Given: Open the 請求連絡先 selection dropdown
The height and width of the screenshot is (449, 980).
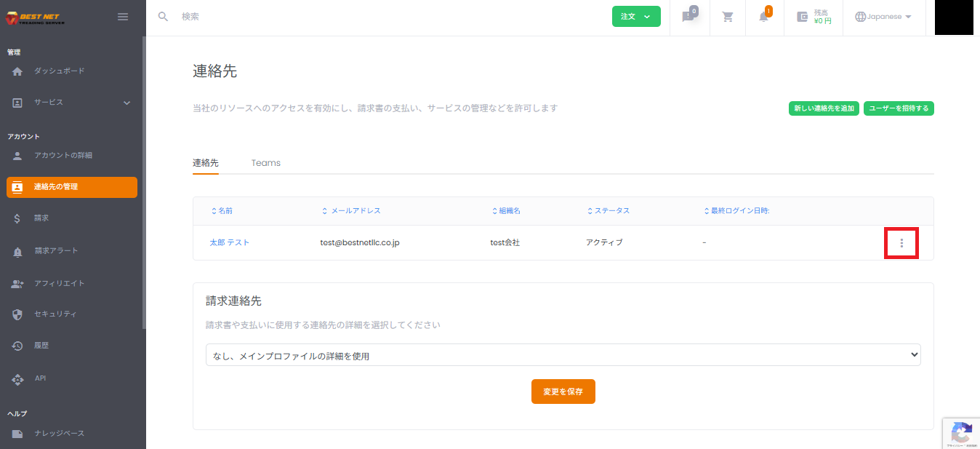Looking at the screenshot, I should pos(563,354).
